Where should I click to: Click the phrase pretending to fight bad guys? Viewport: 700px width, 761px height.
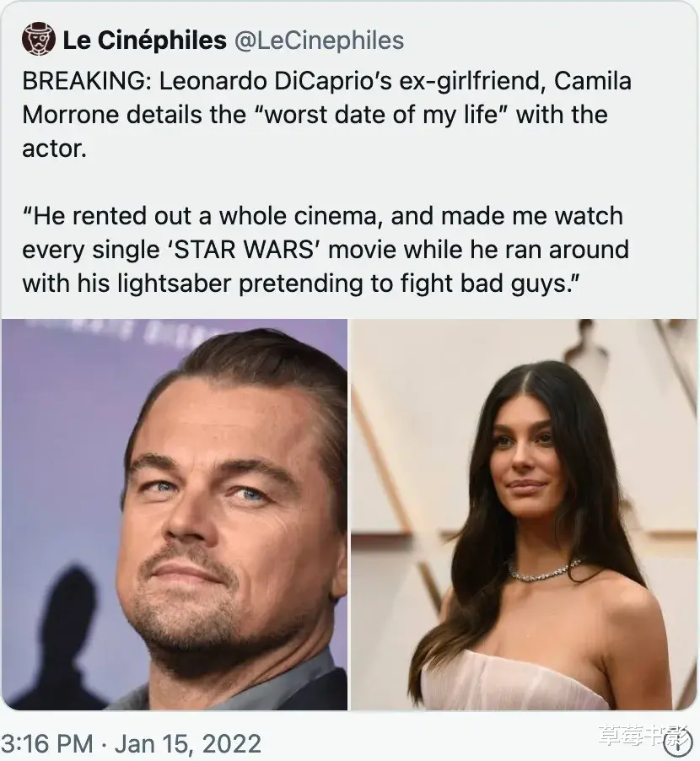[x=404, y=283]
